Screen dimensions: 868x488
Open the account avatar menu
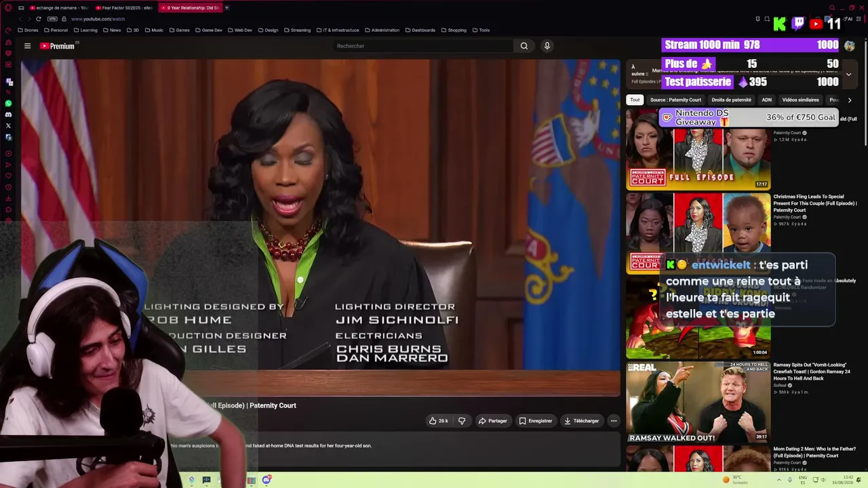pyautogui.click(x=850, y=46)
